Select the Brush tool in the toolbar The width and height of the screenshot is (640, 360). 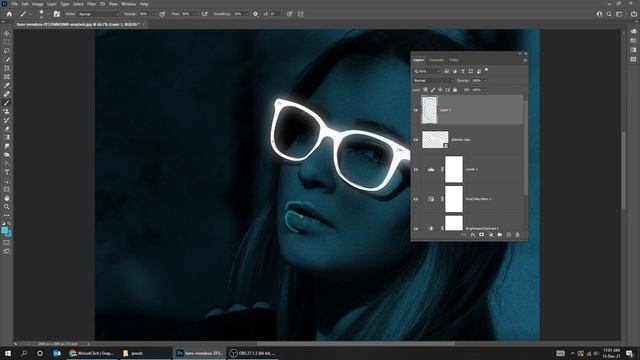[x=7, y=102]
